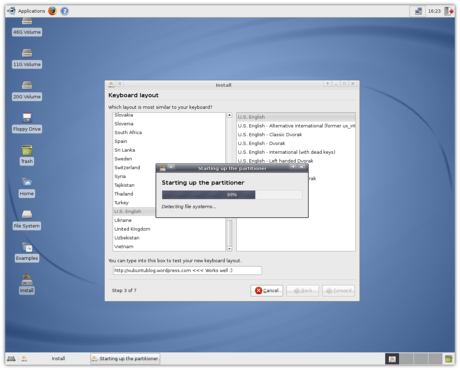Open the Examples desktop icon

click(27, 252)
